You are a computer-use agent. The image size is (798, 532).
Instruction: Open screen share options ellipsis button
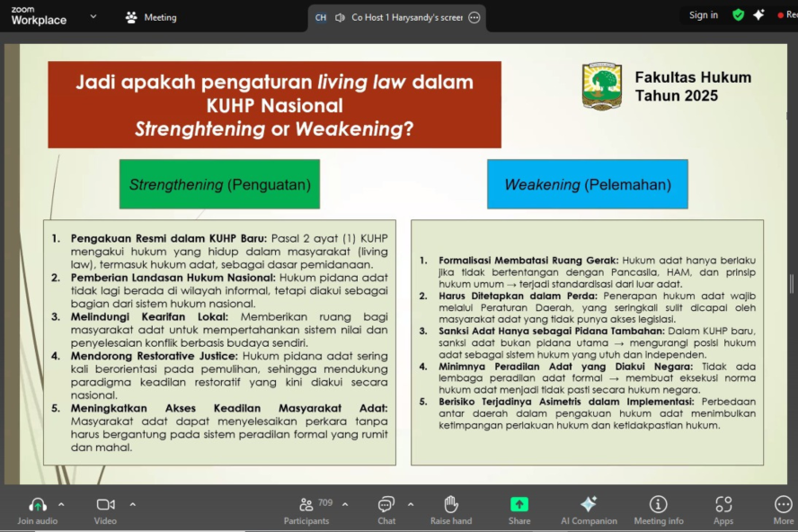(474, 17)
